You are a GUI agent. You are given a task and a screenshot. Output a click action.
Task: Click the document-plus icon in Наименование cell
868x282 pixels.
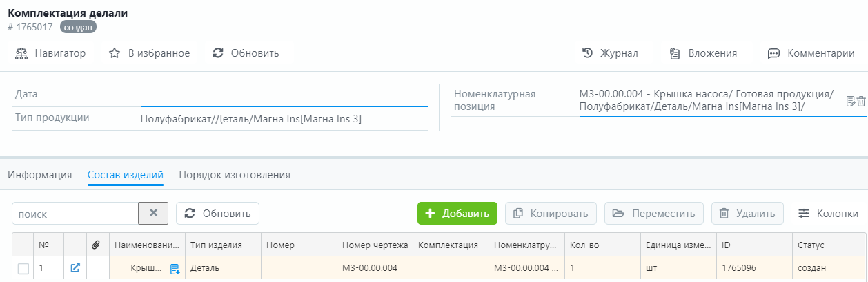point(175,269)
